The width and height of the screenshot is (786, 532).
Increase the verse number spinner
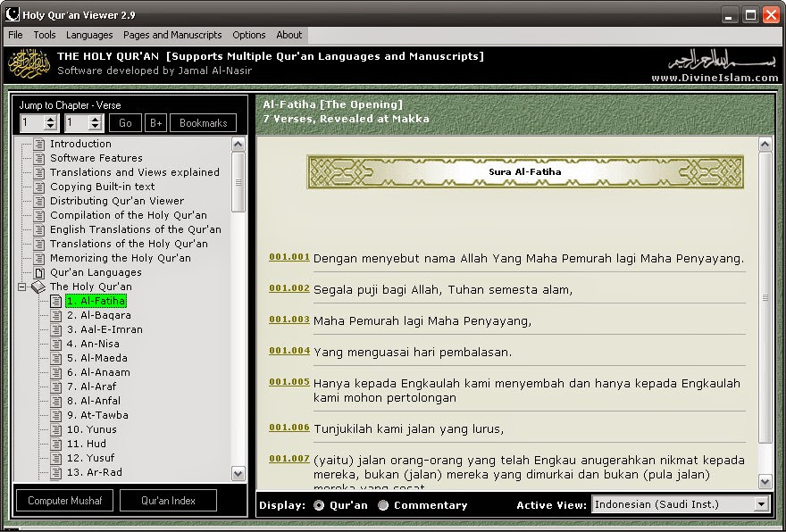click(x=96, y=120)
